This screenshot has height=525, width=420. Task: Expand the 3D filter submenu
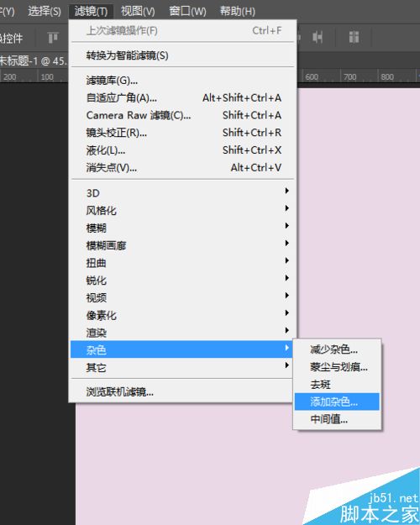click(182, 193)
